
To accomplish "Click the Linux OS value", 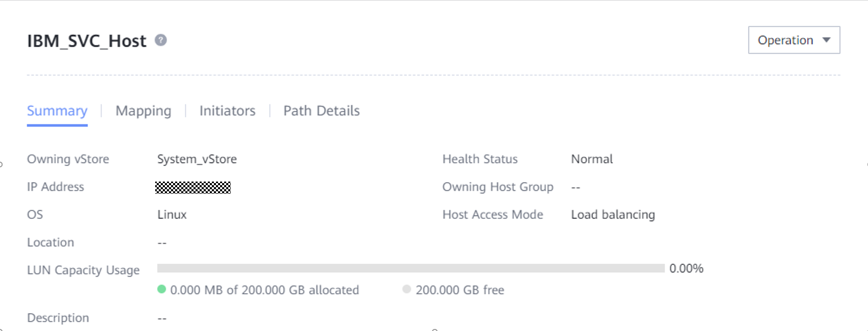I will (x=172, y=215).
